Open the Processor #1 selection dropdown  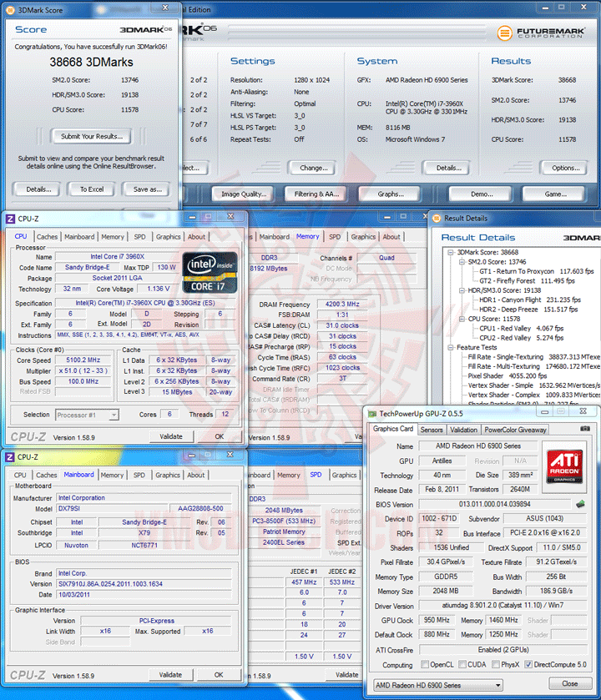click(x=114, y=415)
